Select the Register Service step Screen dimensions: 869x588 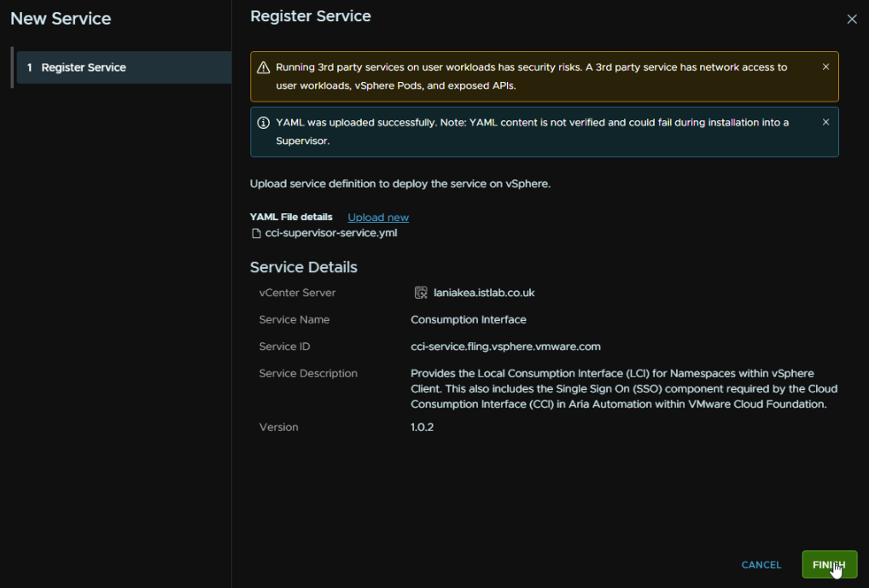(x=124, y=67)
